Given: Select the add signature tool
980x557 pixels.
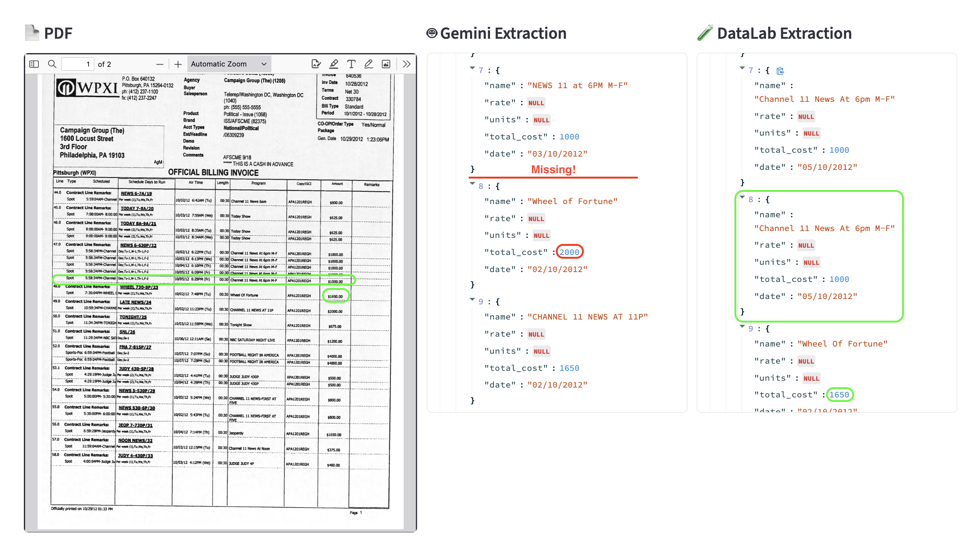Looking at the screenshot, I should click(x=316, y=64).
